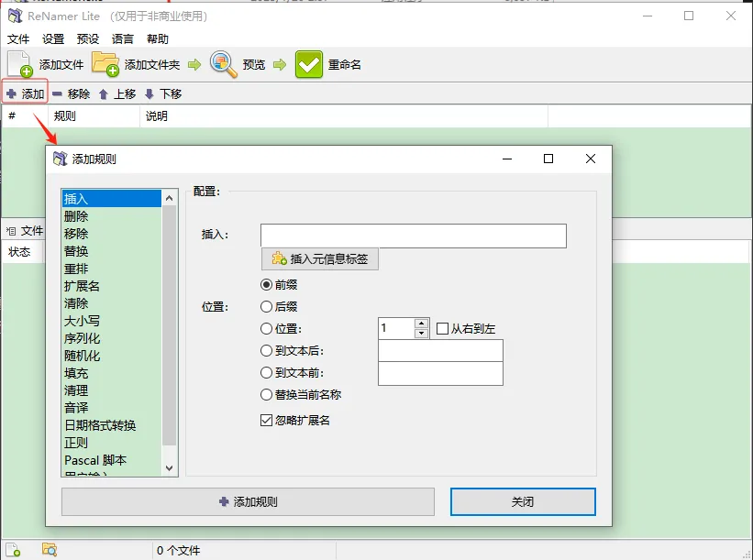Viewport: 753px width, 560px height.
Task: Select the 日期格式转换 rule type
Action: click(111, 425)
